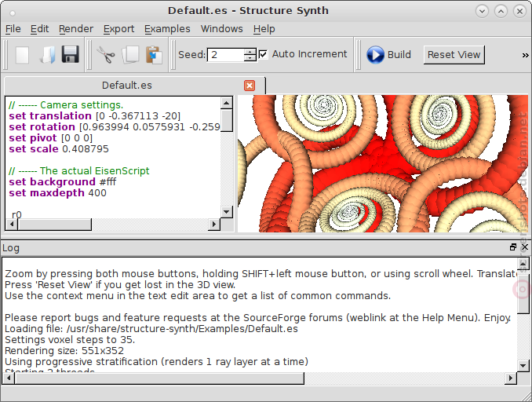Increase the Seed value
This screenshot has height=402, width=532.
point(250,51)
